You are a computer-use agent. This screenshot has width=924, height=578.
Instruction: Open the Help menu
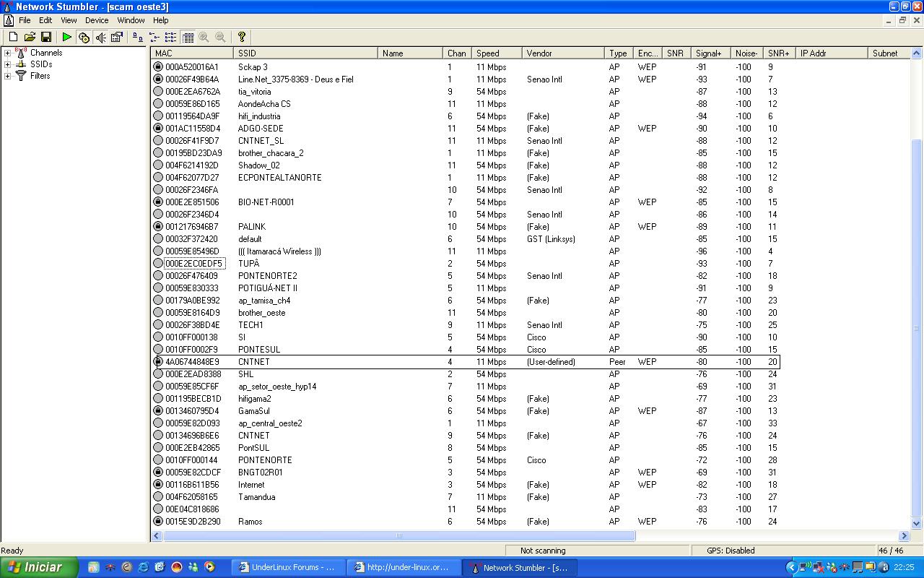(161, 20)
